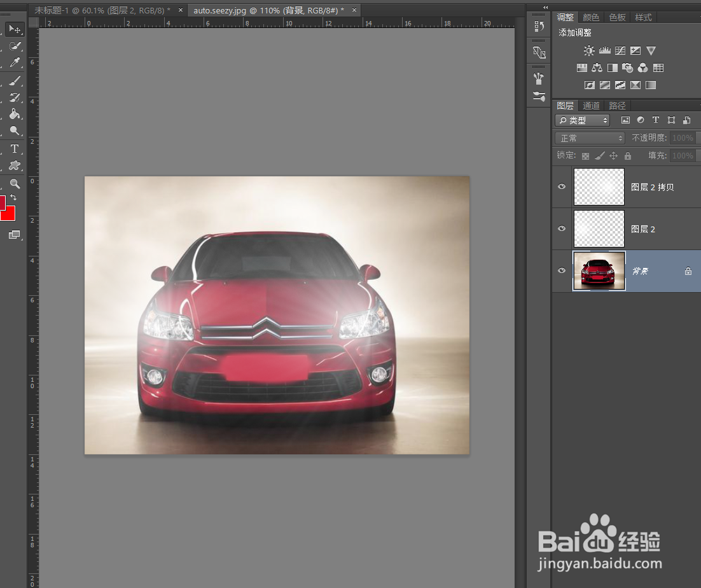
Task: Select the History Brush tool
Action: pyautogui.click(x=14, y=97)
